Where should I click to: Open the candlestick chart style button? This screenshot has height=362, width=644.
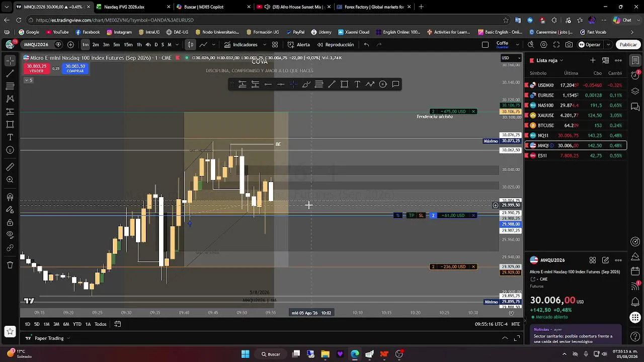(190, 45)
